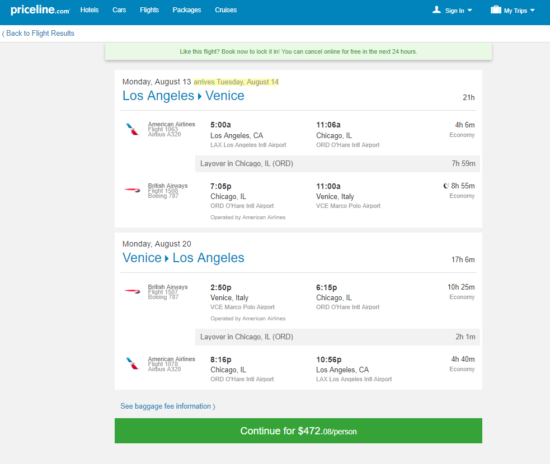Click British Airways logo on Chicago-Venice leg
The width and height of the screenshot is (550, 464).
click(133, 190)
